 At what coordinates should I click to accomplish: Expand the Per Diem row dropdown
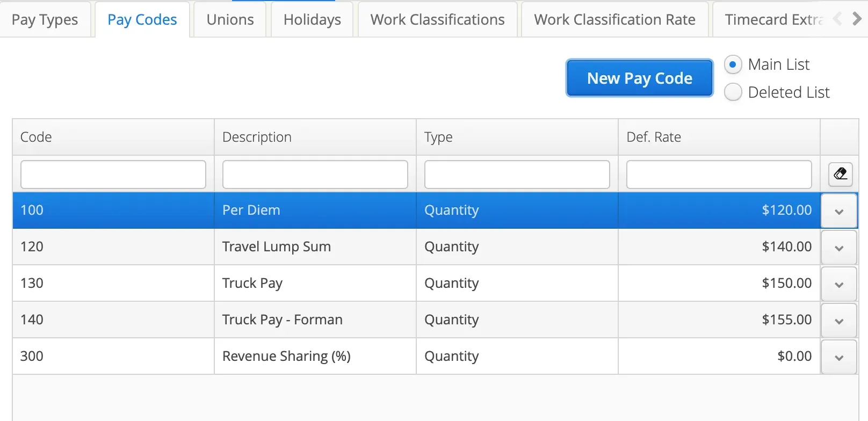click(x=839, y=211)
